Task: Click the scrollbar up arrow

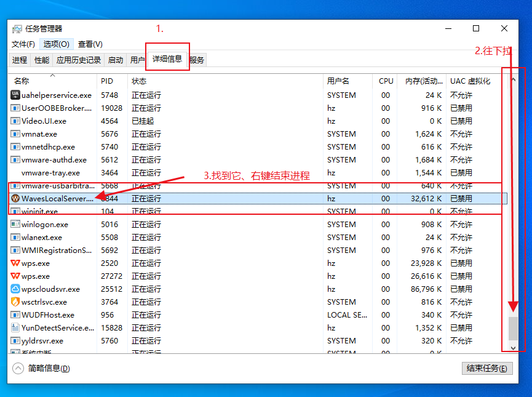Action: click(514, 80)
